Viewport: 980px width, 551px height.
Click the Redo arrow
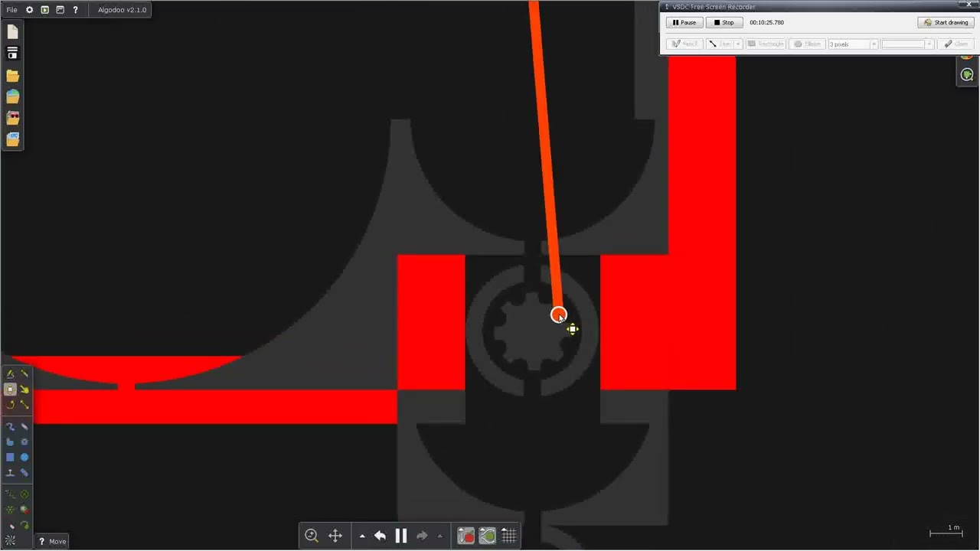pos(422,536)
